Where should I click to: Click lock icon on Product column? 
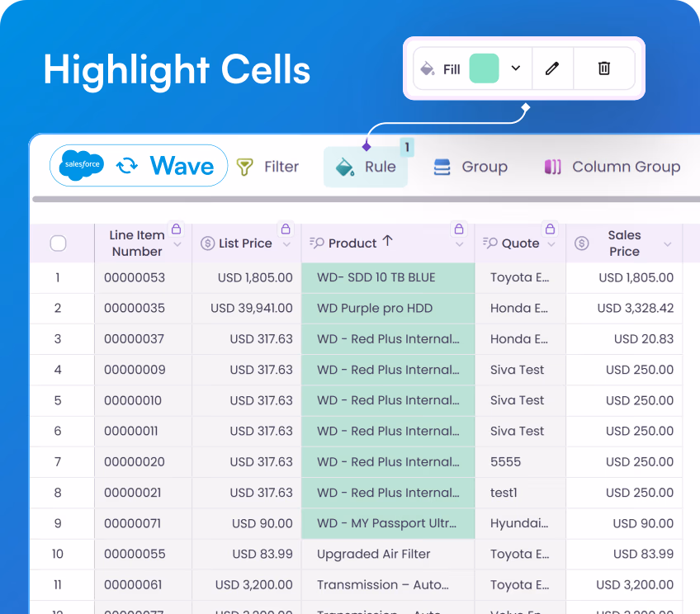tap(458, 229)
